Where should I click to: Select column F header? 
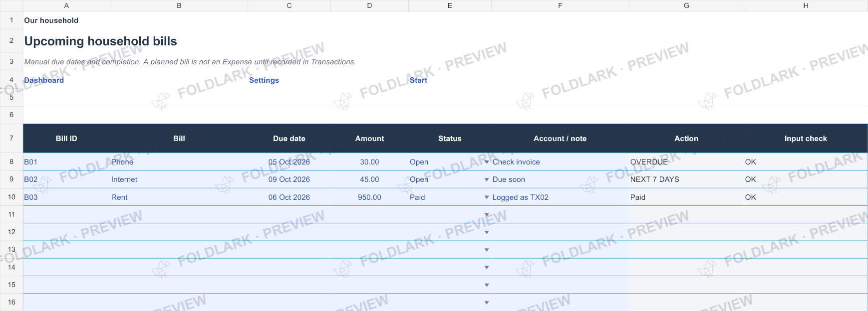tap(560, 5)
